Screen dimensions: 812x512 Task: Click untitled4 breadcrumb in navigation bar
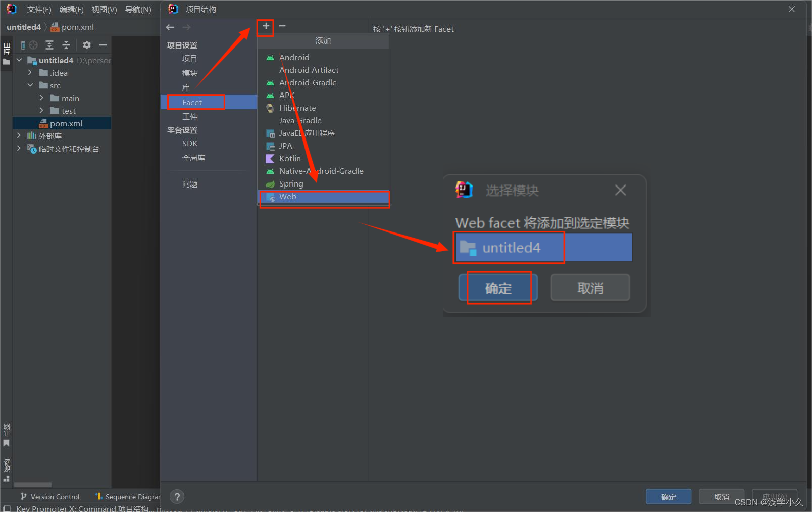(x=24, y=27)
